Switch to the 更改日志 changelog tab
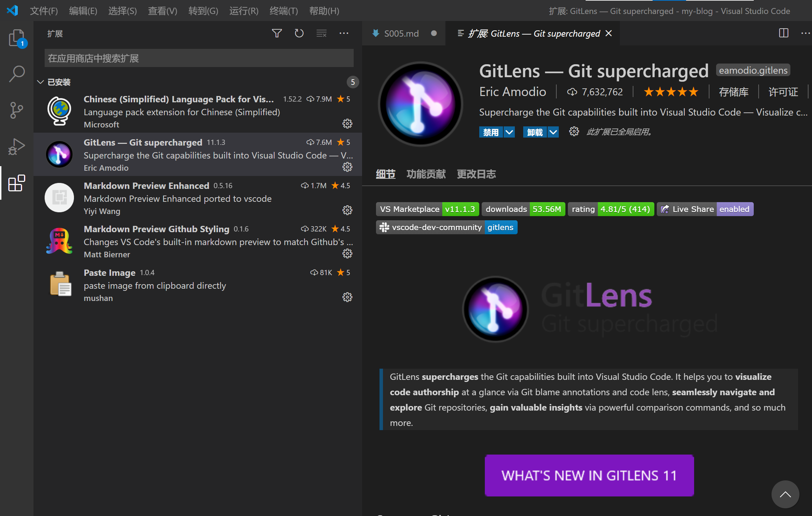 [x=476, y=174]
